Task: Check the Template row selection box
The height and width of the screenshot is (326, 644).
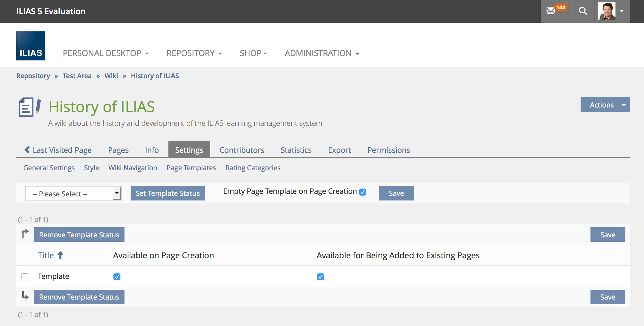Action: tap(25, 277)
